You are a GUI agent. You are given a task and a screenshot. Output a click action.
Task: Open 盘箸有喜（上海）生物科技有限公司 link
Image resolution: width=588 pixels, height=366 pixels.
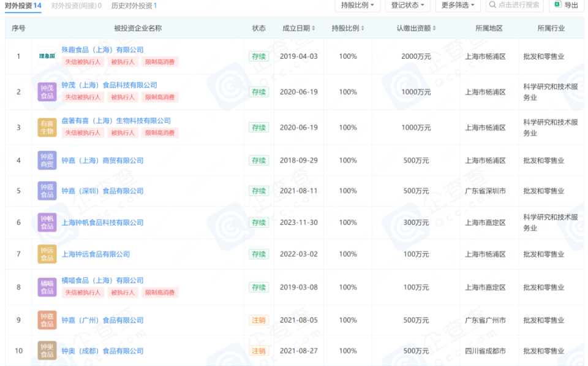[x=116, y=121]
